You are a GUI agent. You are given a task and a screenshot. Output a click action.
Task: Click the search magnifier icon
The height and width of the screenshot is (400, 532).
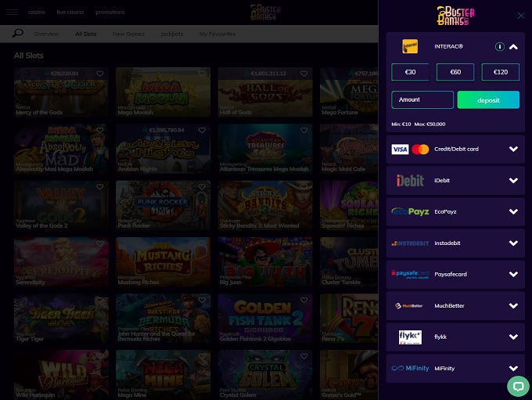click(x=18, y=34)
